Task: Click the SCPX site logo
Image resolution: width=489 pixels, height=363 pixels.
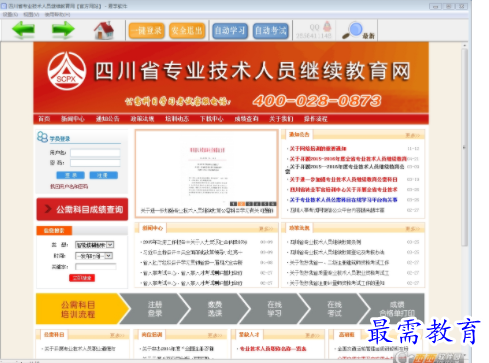Action: point(67,71)
